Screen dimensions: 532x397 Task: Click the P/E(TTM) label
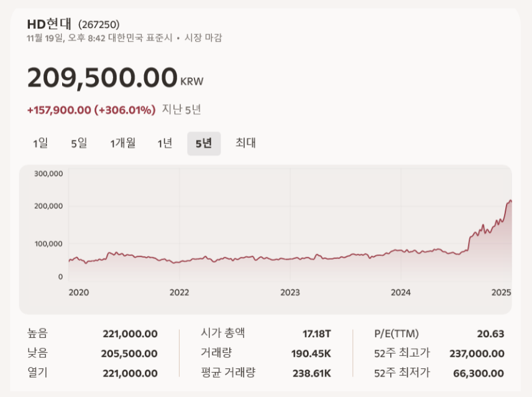(x=397, y=334)
